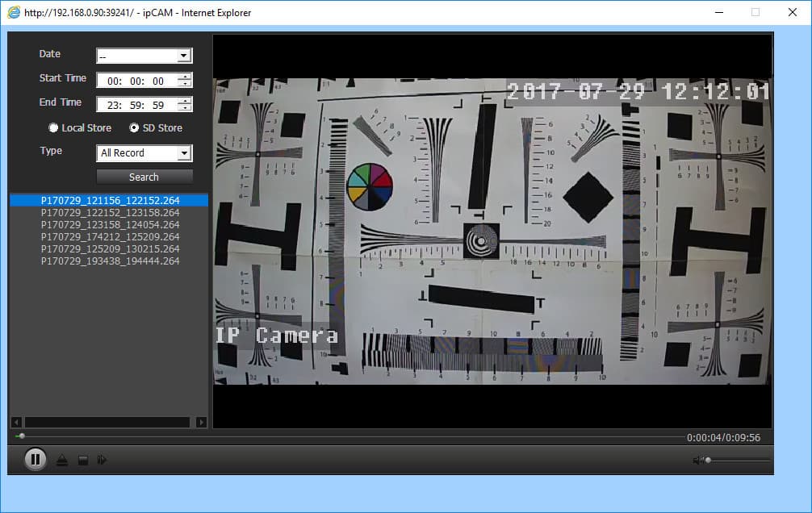Image resolution: width=812 pixels, height=513 pixels.
Task: Click the eject/open file icon
Action: 62,460
